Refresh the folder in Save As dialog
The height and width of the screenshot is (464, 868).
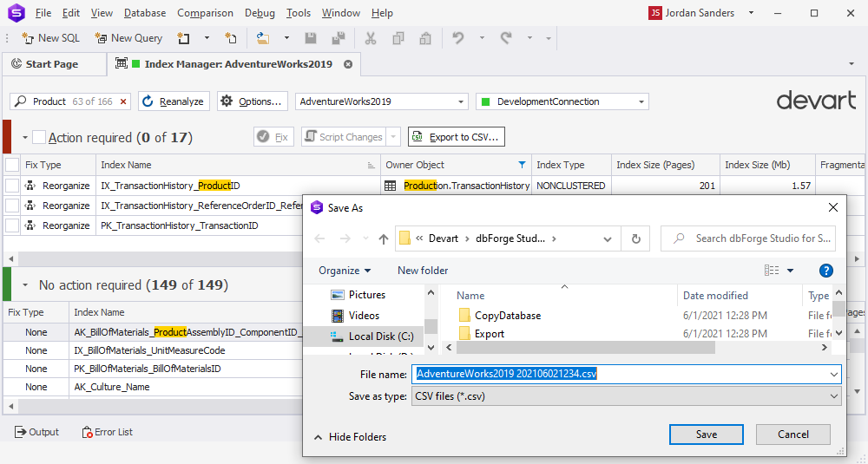[x=636, y=239]
